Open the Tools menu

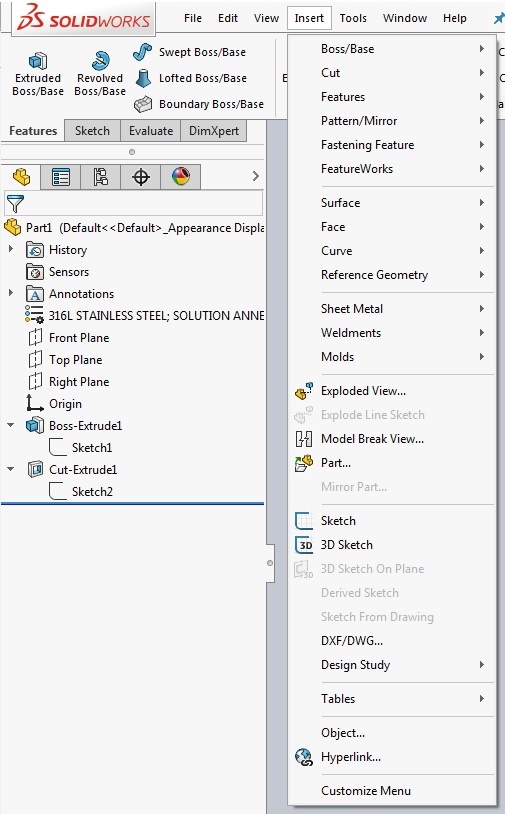point(353,18)
